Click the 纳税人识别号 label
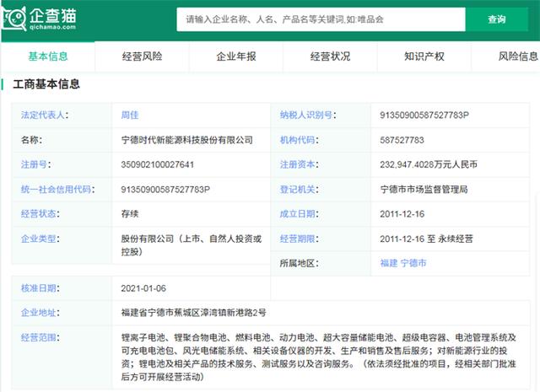The height and width of the screenshot is (392, 540). (x=306, y=115)
